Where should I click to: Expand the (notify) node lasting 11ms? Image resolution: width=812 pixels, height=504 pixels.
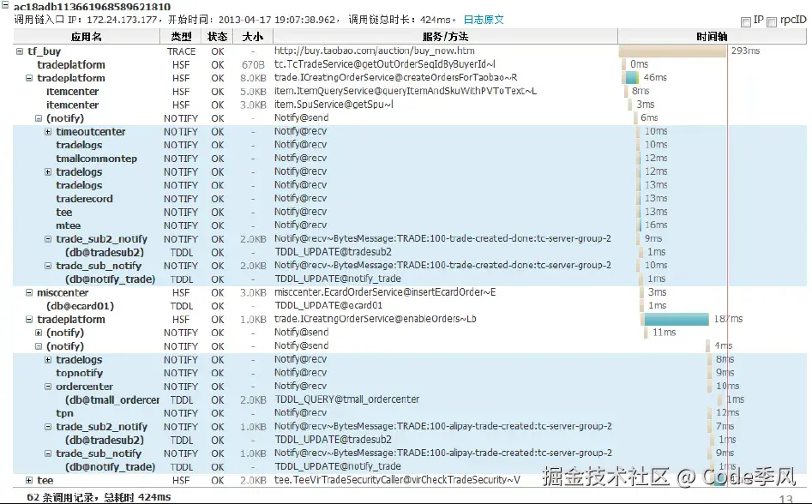[39, 333]
